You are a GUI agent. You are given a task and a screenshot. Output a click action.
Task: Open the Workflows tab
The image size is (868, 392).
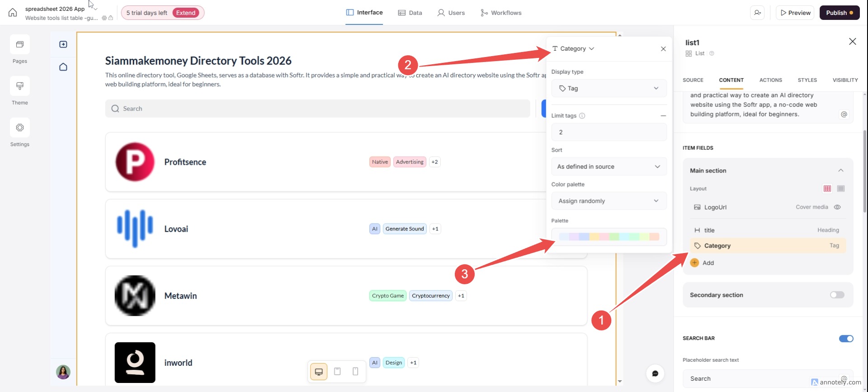click(501, 13)
